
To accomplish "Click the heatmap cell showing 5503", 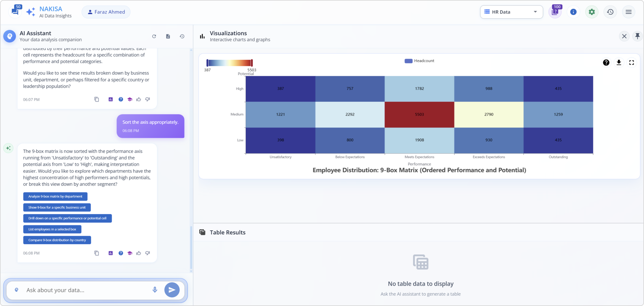I will (419, 114).
